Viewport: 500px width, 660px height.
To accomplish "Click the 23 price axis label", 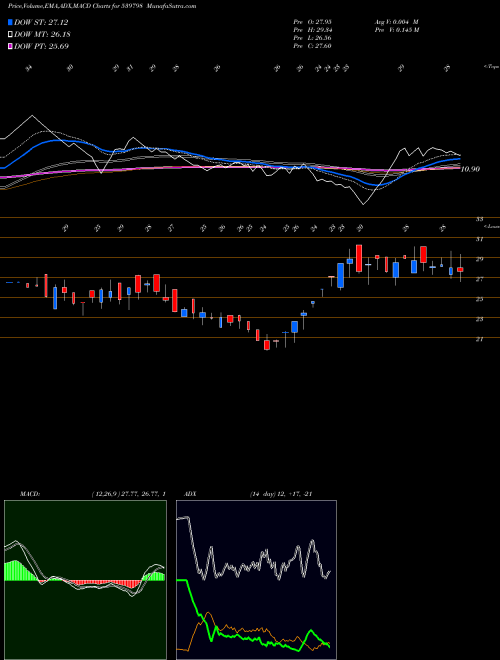I will [x=479, y=319].
